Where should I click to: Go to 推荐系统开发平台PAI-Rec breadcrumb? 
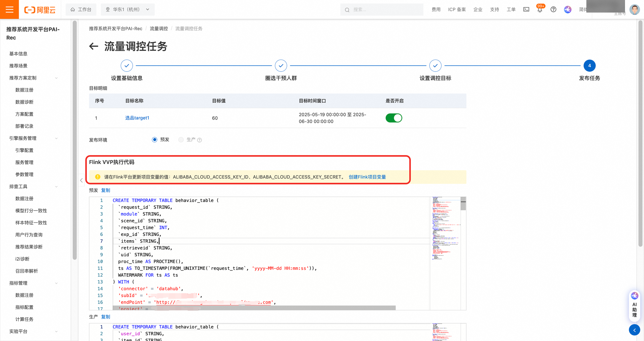pyautogui.click(x=116, y=29)
